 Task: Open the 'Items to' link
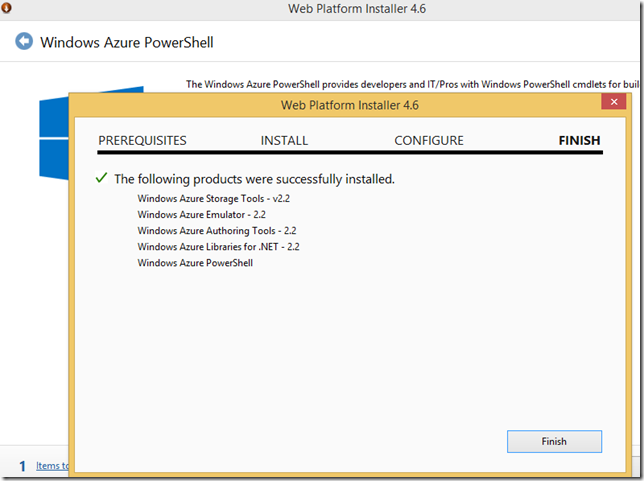pos(52,466)
